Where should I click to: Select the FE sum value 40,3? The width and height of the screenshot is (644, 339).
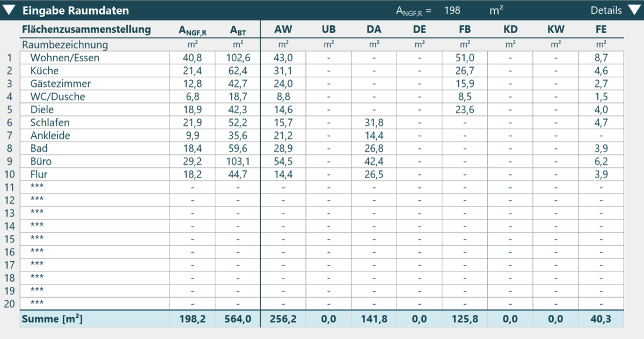(x=601, y=319)
